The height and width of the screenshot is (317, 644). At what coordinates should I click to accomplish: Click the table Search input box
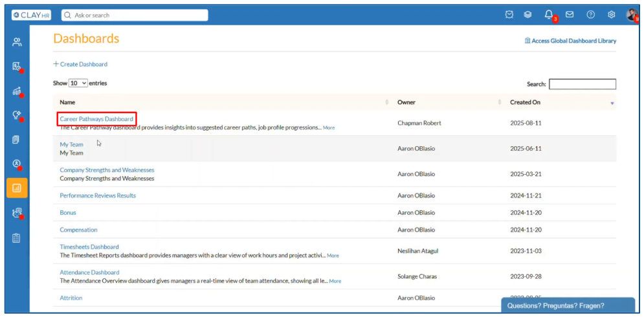click(x=583, y=83)
